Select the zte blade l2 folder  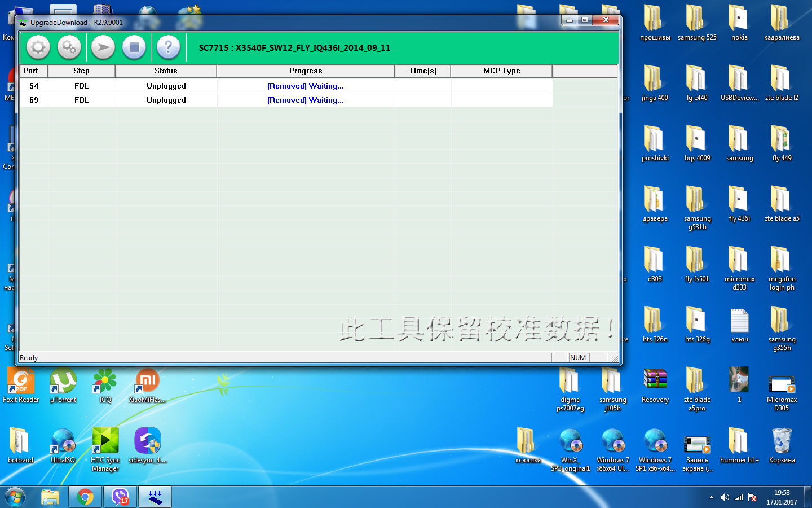click(x=782, y=84)
